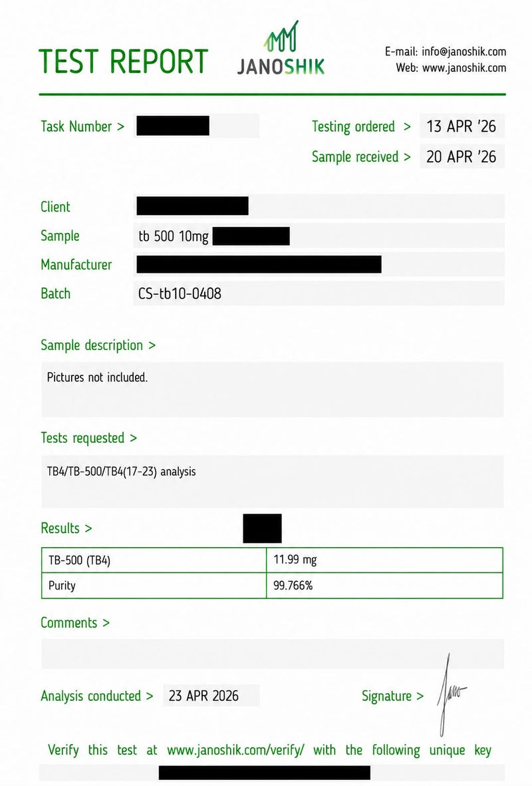Click the Testing ordered date 13 APR '26

click(x=462, y=126)
